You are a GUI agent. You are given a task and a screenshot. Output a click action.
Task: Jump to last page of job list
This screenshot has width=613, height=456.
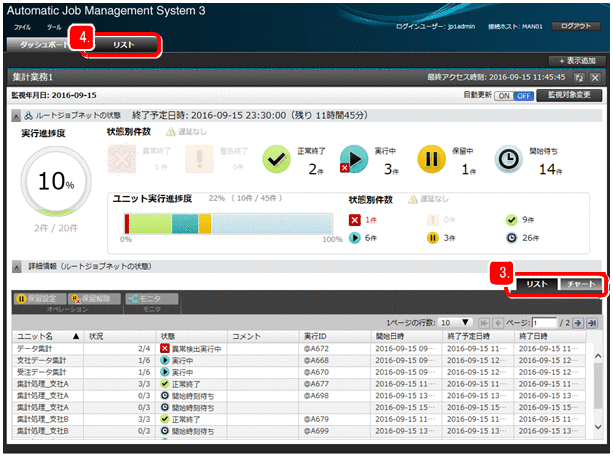tap(592, 323)
